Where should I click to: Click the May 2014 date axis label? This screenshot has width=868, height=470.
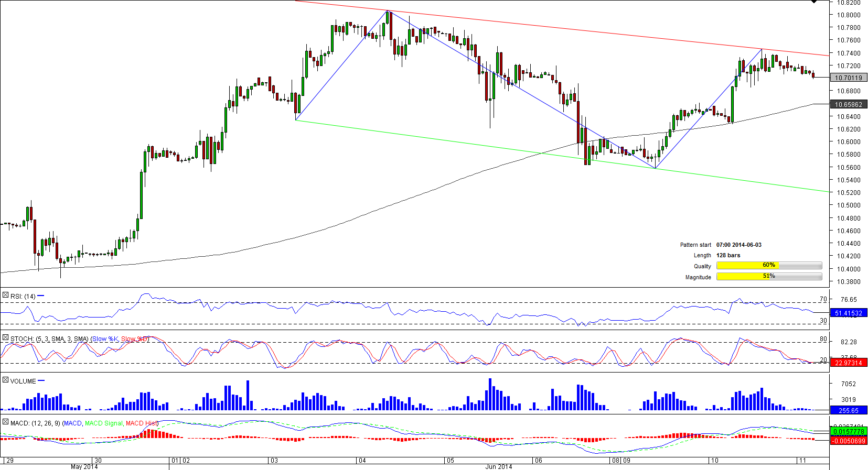pos(84,466)
